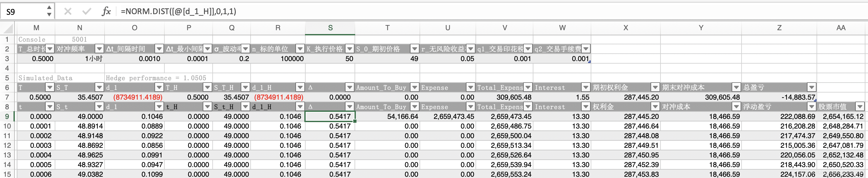Click the cell showing 2,654,165.12

pyautogui.click(x=841, y=116)
